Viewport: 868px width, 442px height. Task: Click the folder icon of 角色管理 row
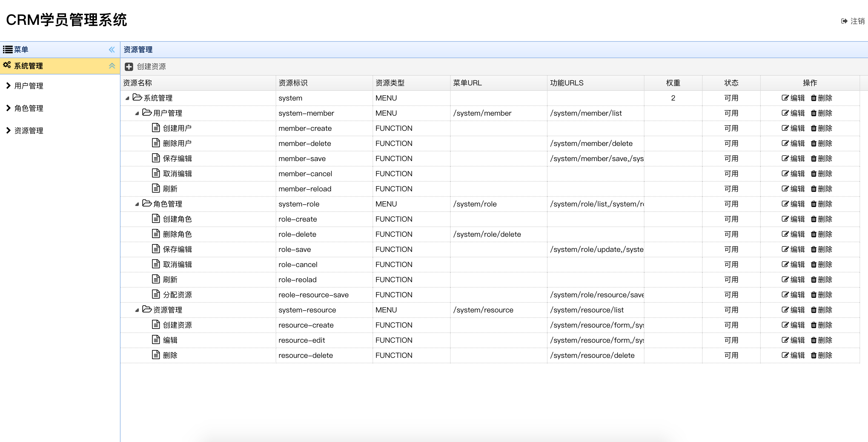[x=147, y=203]
